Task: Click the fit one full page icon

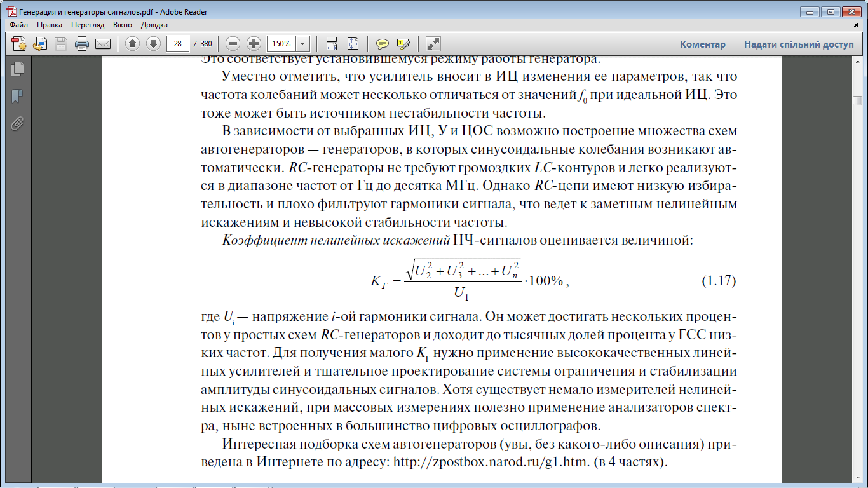Action: coord(353,44)
